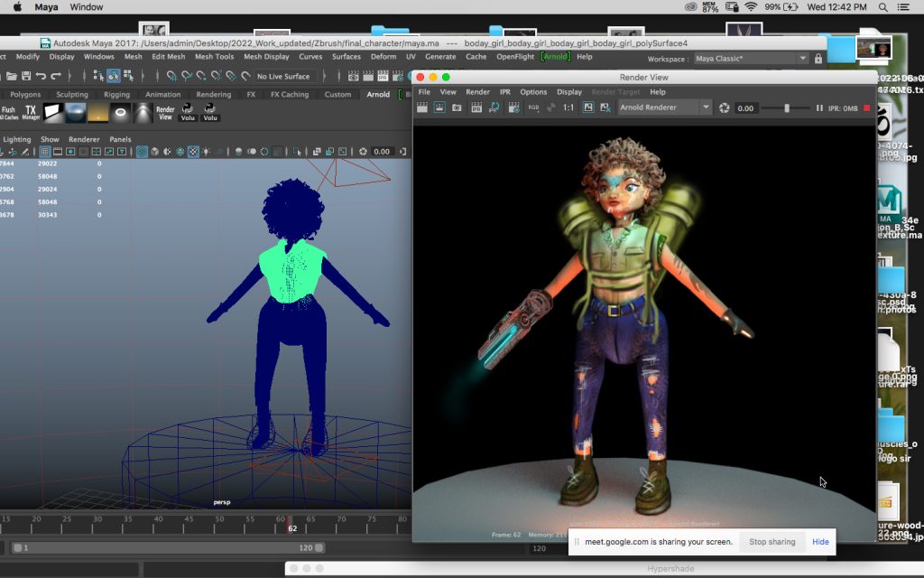Screen dimensions: 924x578
Task: Create an Arnold skydome light from the shelf
Action: [76, 113]
